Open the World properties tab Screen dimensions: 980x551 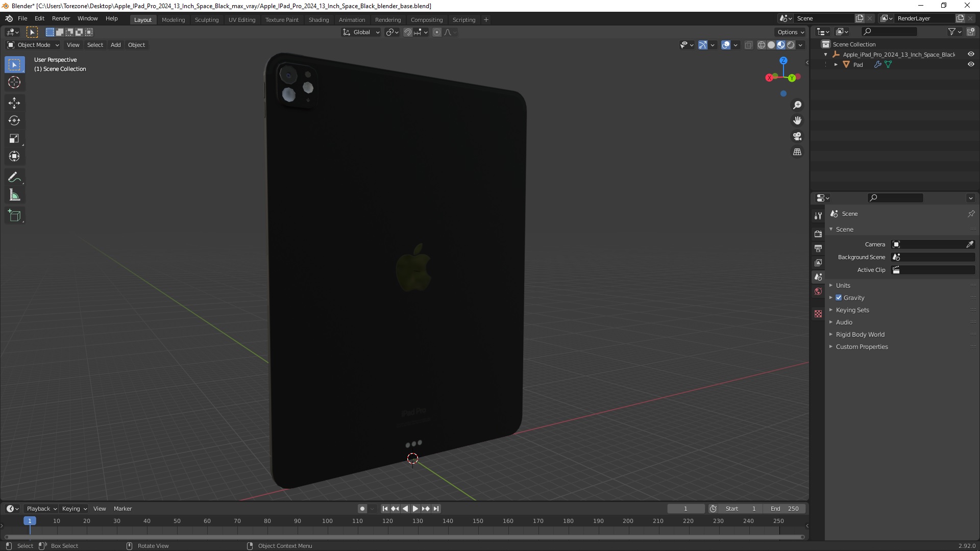[818, 291]
